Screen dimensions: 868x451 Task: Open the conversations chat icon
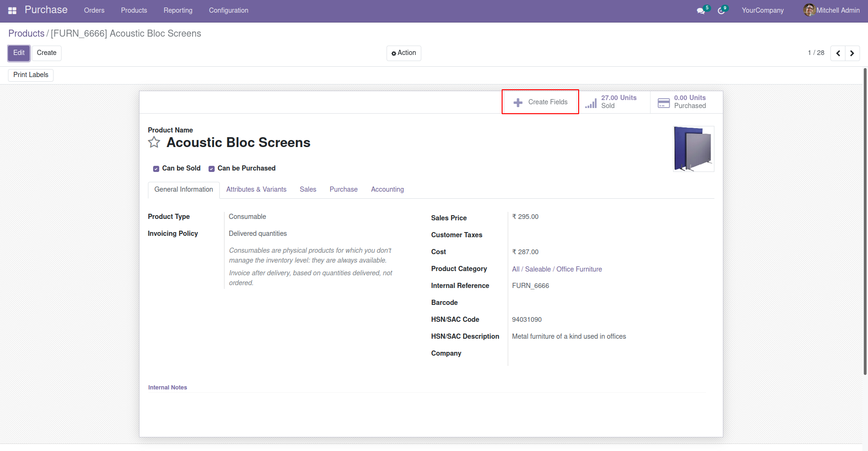(701, 11)
